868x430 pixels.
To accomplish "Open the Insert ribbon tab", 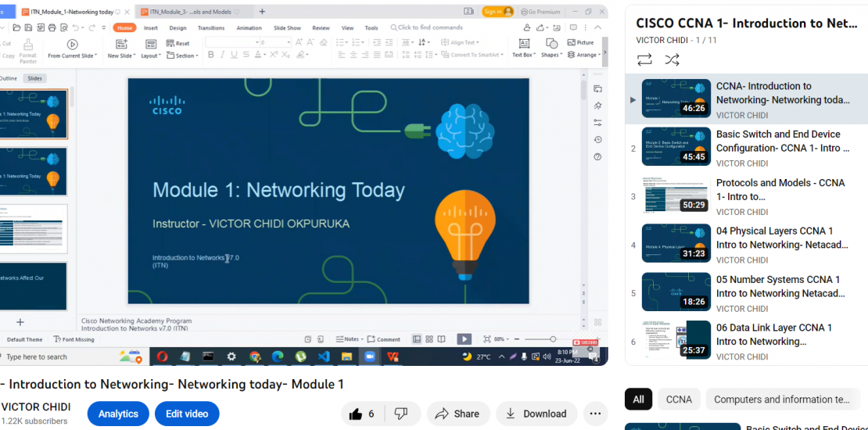I will 151,27.
